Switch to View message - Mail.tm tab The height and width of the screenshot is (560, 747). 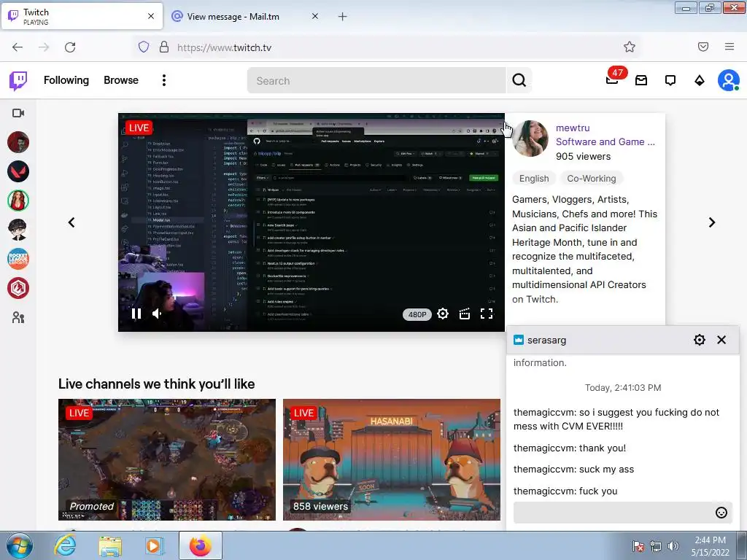(x=233, y=17)
